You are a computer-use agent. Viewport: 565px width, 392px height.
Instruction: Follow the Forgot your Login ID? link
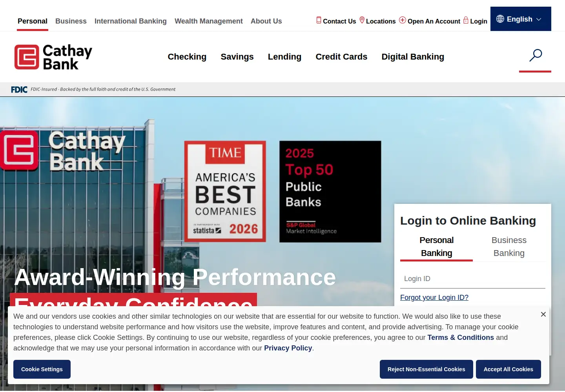[x=434, y=298]
